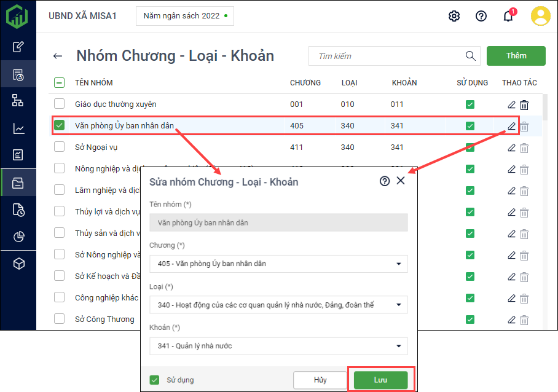The height and width of the screenshot is (392, 558).
Task: Tick checkbox for Sở Ngoại vụ row
Action: (x=60, y=147)
